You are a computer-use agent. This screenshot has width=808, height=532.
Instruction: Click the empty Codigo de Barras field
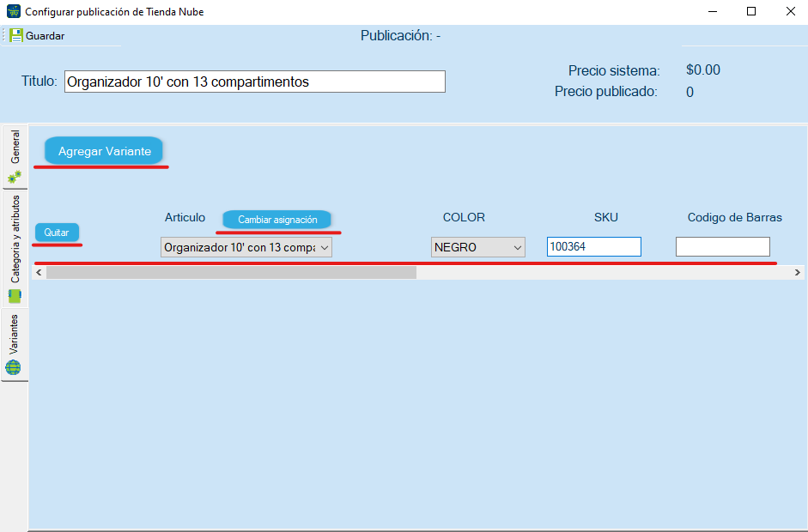click(x=723, y=246)
